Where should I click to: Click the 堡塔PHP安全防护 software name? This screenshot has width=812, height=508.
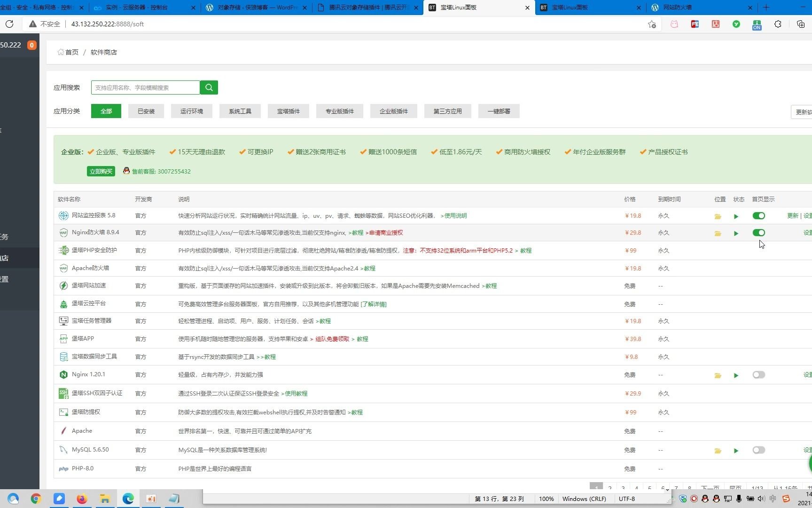click(x=94, y=250)
